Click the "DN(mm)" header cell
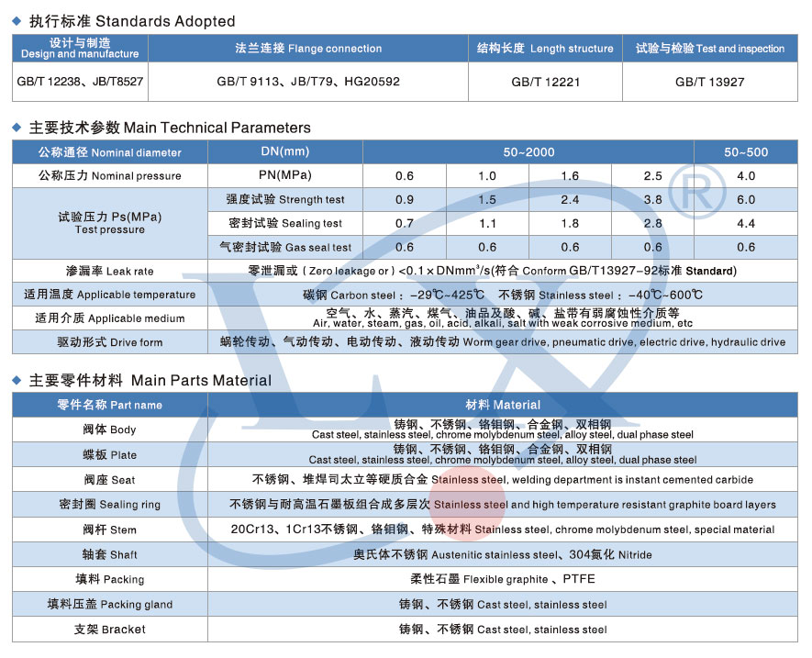The width and height of the screenshot is (812, 658). tap(285, 152)
